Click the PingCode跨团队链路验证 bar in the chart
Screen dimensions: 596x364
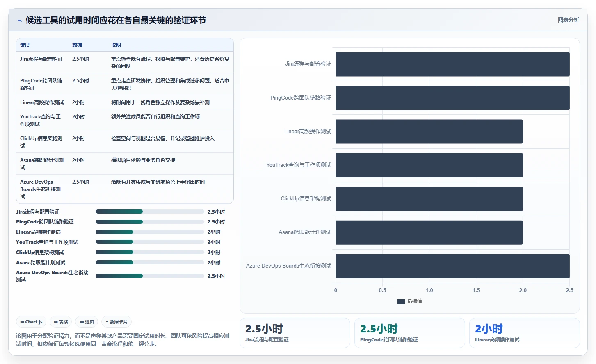(452, 98)
